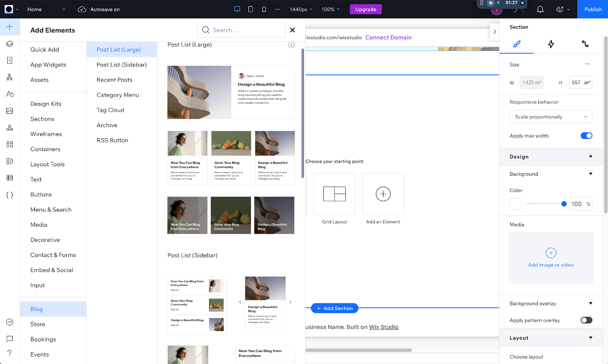Show info for Post List (Large)
608x364 pixels.
[x=291, y=45]
